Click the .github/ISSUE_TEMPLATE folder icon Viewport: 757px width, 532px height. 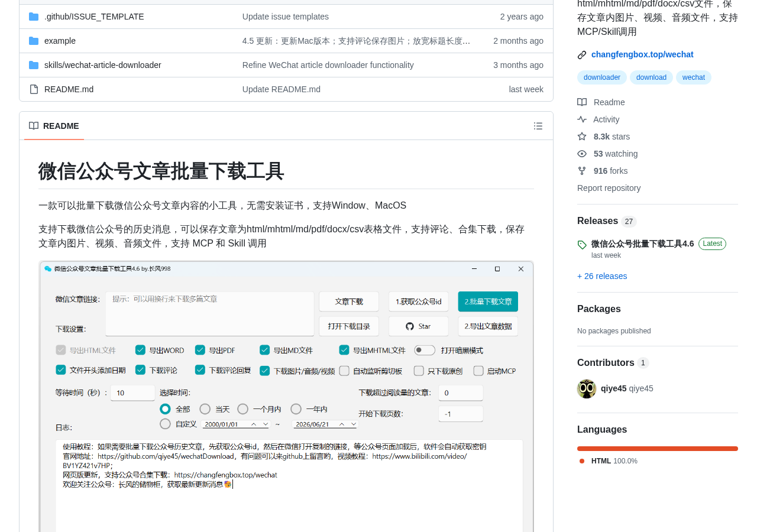(x=34, y=17)
